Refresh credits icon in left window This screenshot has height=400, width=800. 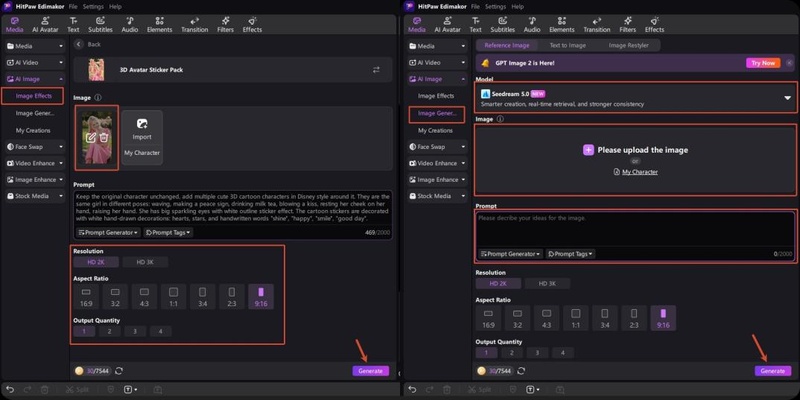pos(119,371)
